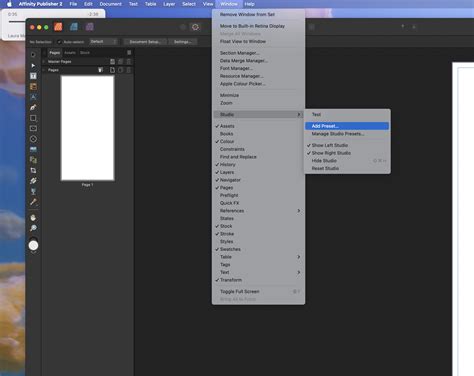
Task: Switch to the orange Publisher persona
Action: tap(58, 27)
